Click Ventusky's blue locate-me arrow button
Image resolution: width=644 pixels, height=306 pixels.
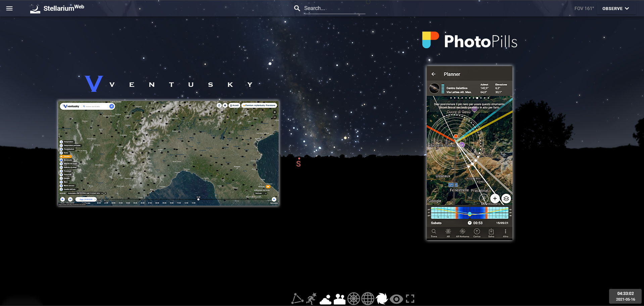pos(112,106)
